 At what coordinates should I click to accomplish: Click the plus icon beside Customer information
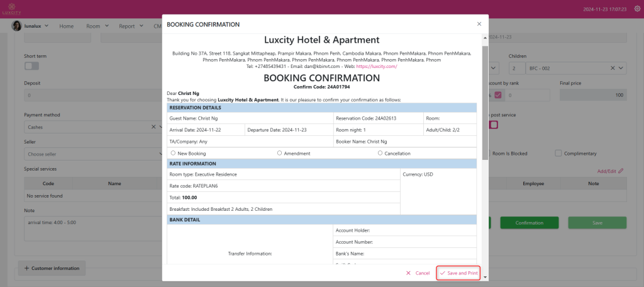(27, 268)
